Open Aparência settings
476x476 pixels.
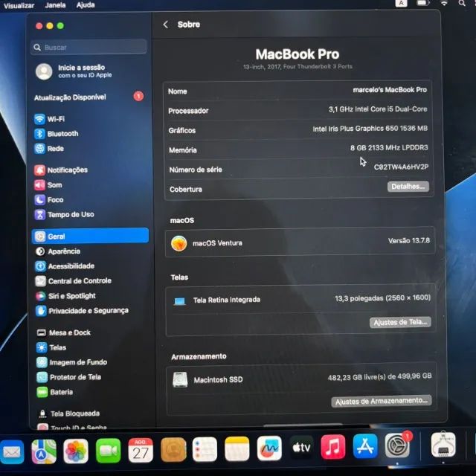(x=58, y=251)
